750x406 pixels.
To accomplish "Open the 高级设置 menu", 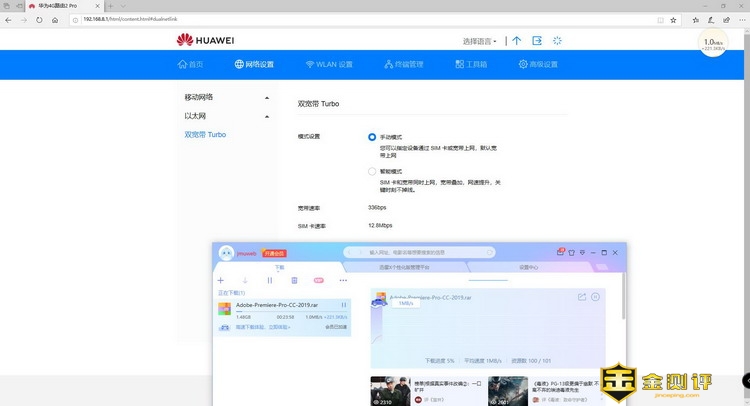I will [x=537, y=65].
